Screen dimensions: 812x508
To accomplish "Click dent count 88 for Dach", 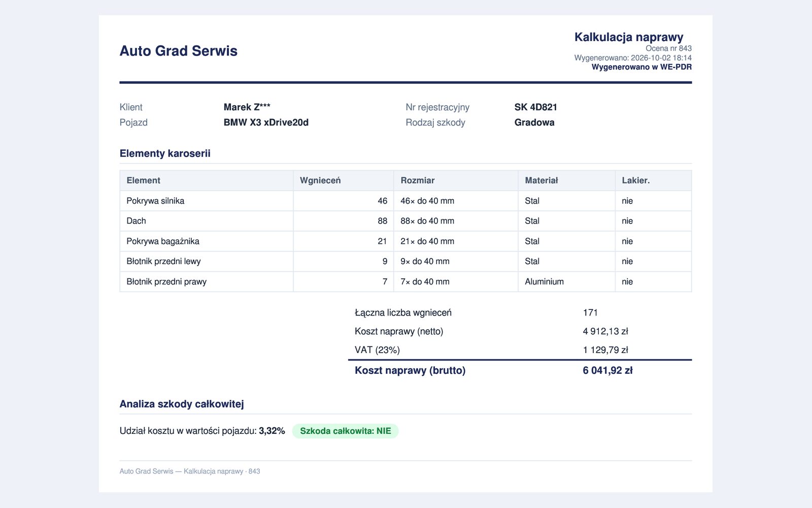I will pyautogui.click(x=383, y=221).
